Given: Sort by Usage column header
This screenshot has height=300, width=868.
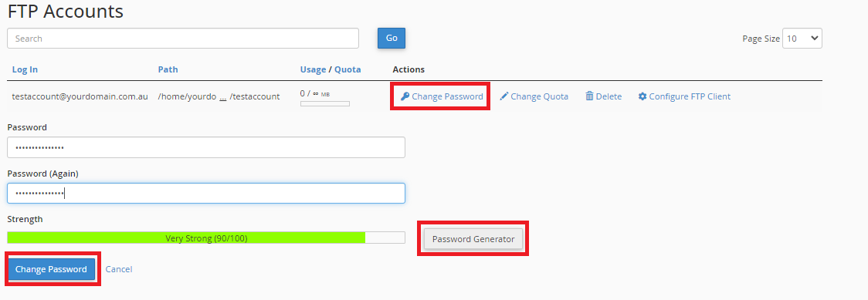Looking at the screenshot, I should click(313, 69).
